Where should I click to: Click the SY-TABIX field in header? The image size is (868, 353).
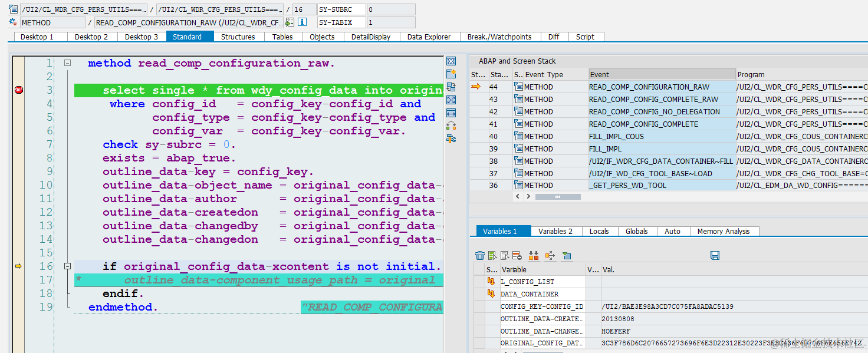click(341, 22)
